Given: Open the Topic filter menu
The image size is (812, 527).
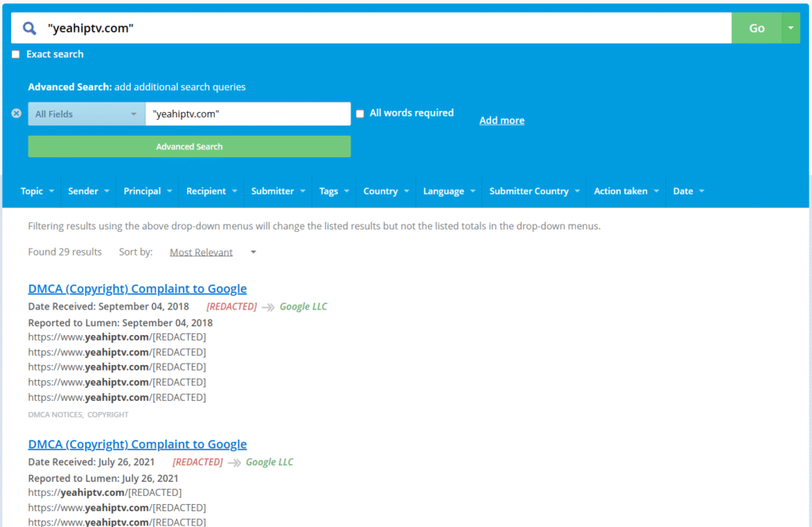Looking at the screenshot, I should point(37,191).
